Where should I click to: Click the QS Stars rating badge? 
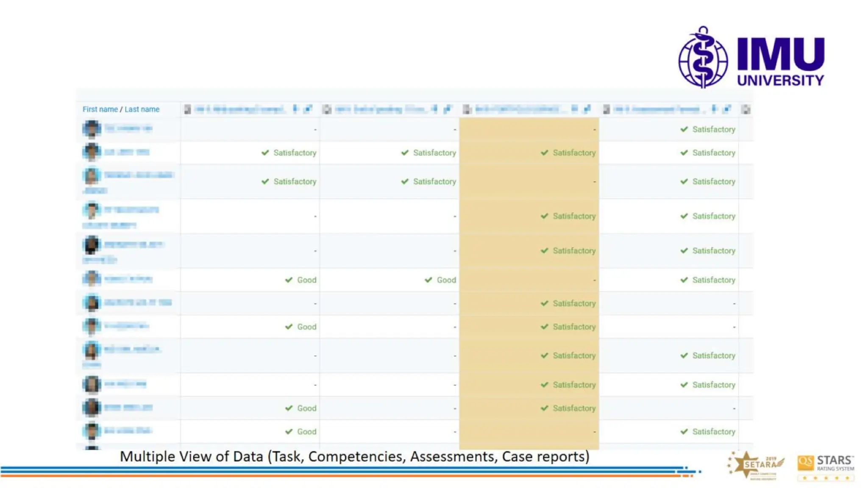(x=826, y=467)
